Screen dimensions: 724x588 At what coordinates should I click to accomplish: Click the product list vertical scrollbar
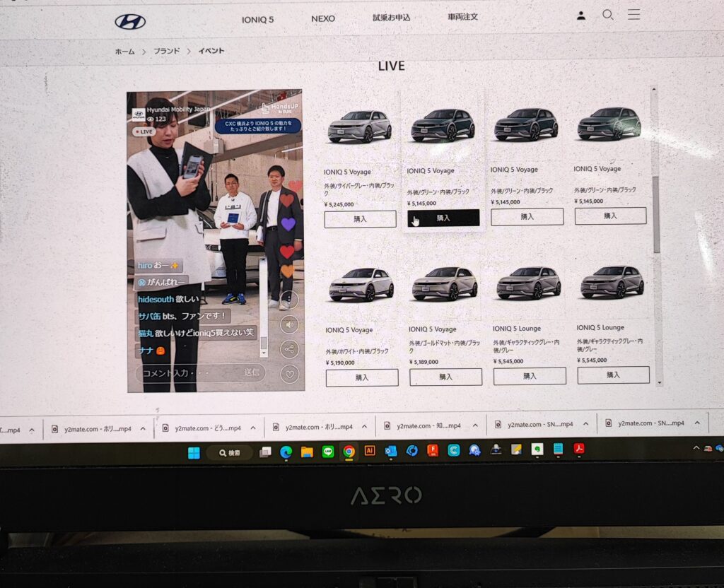[x=657, y=213]
